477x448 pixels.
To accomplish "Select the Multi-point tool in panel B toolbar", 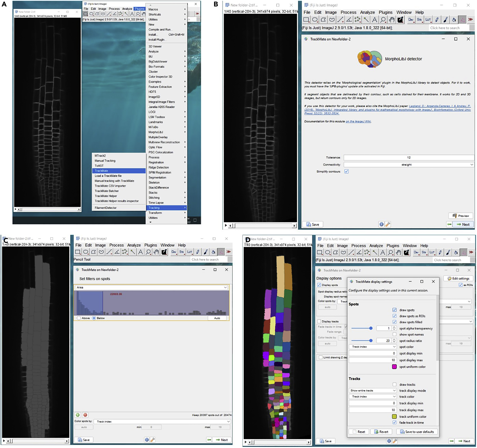I will [x=358, y=20].
